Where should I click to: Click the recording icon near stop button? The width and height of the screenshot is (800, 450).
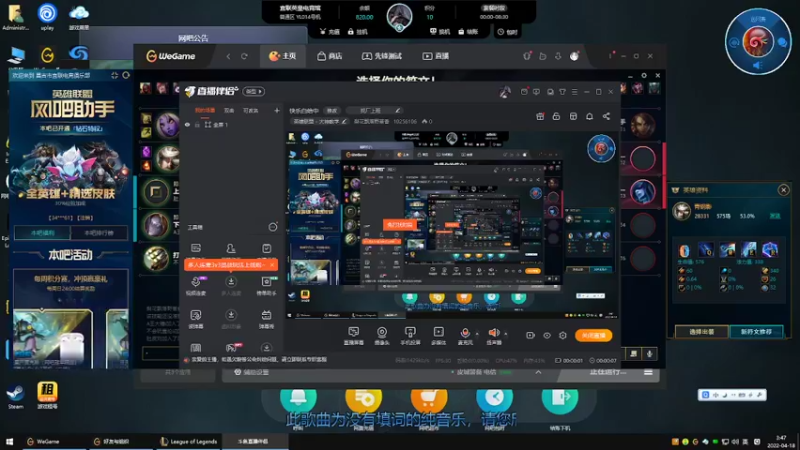pyautogui.click(x=531, y=335)
